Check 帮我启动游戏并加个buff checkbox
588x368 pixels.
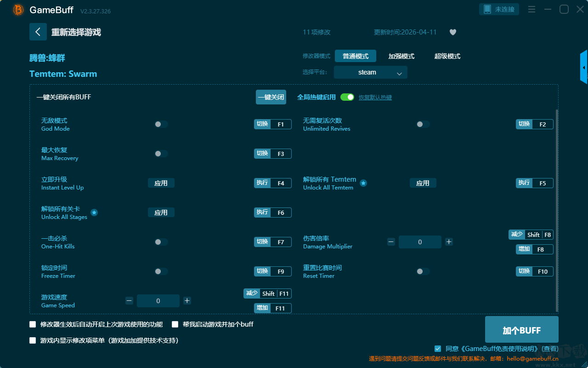point(175,324)
